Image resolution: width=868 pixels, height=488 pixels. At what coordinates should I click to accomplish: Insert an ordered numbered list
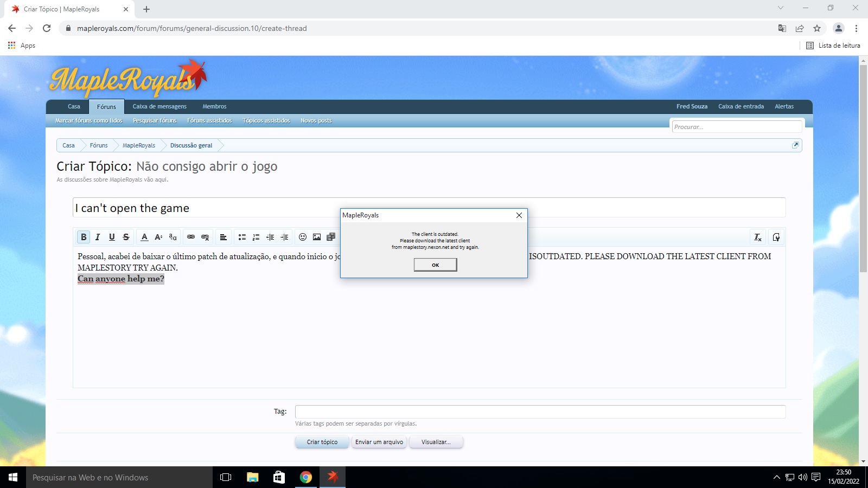[x=256, y=237]
